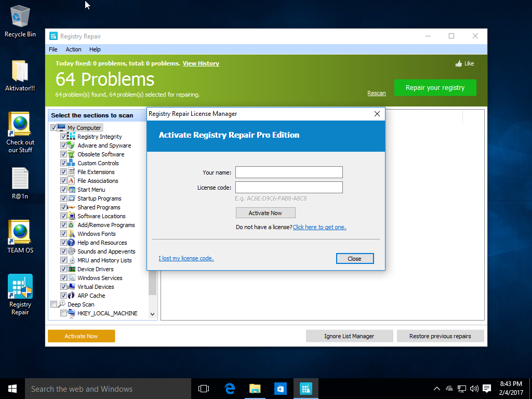The height and width of the screenshot is (399, 532).
Task: Click the Obsolete Software trash icon
Action: coord(71,154)
